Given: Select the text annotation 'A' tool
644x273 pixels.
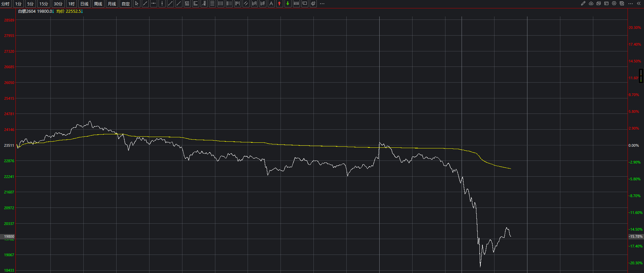Looking at the screenshot, I should pos(271,4).
